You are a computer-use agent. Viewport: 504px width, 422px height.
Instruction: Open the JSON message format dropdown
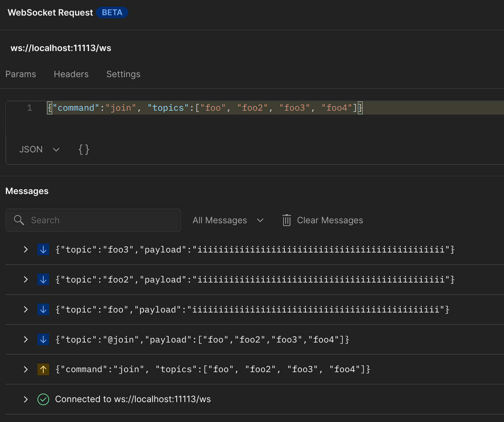[39, 149]
